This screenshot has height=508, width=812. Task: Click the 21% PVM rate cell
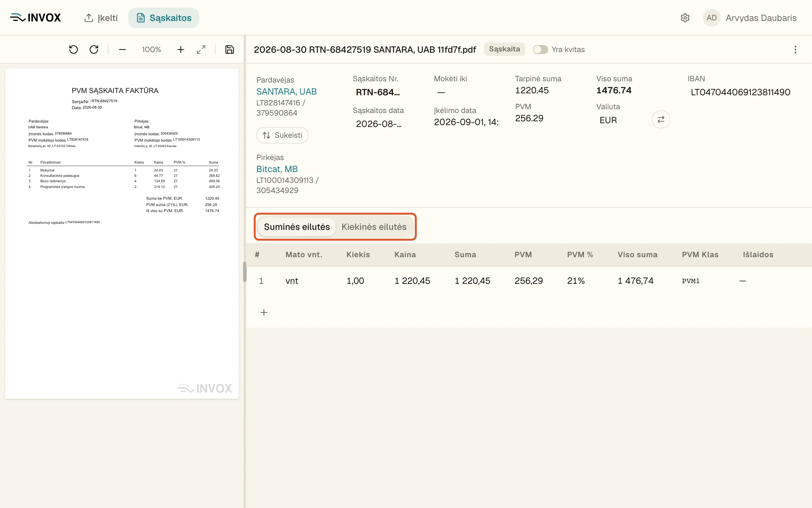pyautogui.click(x=576, y=281)
